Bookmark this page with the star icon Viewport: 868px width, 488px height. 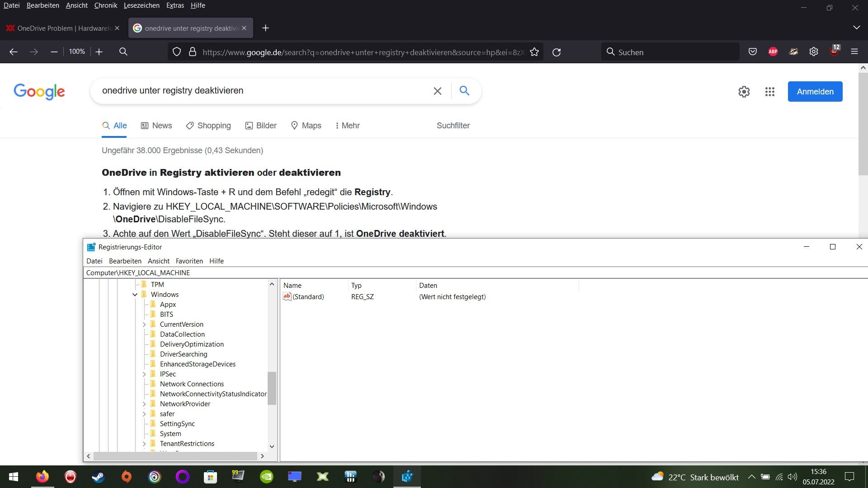point(534,52)
